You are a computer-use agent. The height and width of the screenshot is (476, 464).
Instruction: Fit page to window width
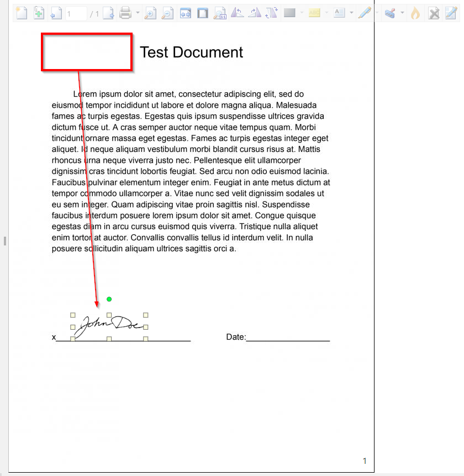click(185, 13)
